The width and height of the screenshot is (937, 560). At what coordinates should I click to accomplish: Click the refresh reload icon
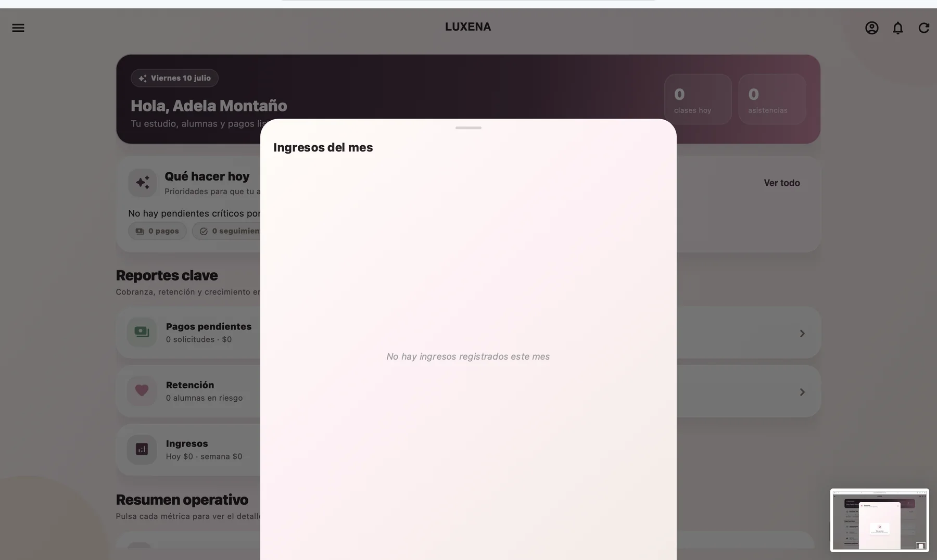tap(924, 28)
